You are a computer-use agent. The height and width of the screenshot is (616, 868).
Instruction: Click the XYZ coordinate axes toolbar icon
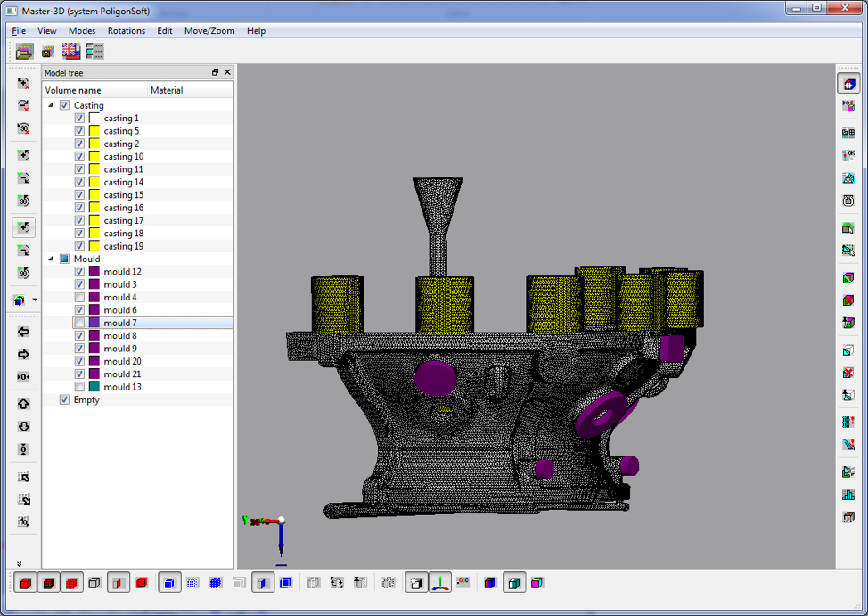pos(440,583)
